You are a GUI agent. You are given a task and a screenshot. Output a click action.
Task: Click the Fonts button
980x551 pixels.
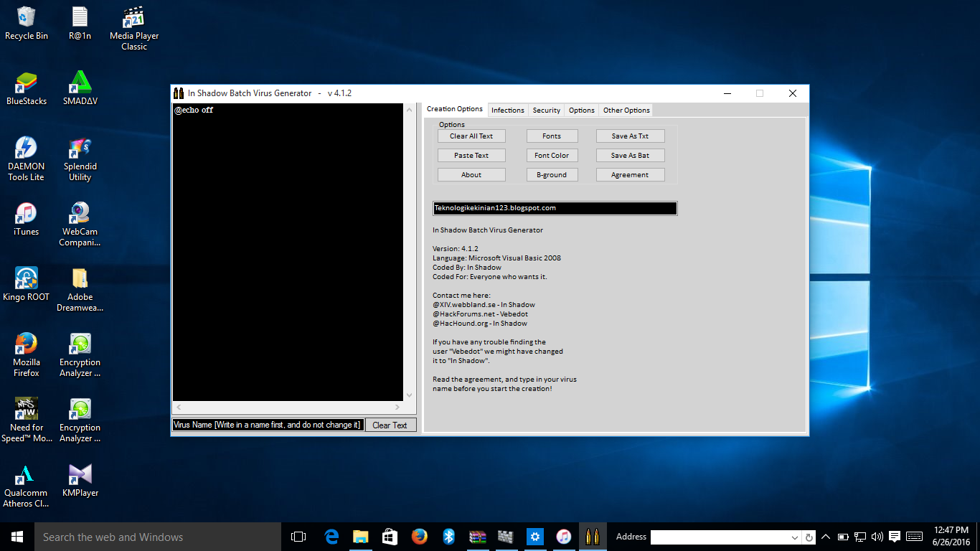(x=552, y=136)
